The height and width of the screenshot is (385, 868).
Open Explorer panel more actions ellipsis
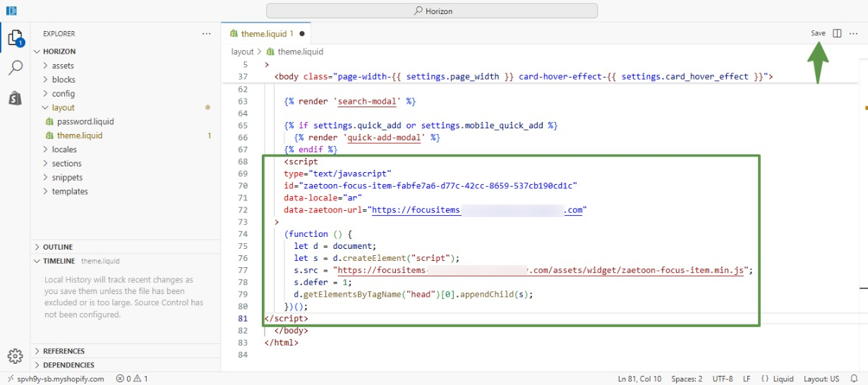point(206,34)
